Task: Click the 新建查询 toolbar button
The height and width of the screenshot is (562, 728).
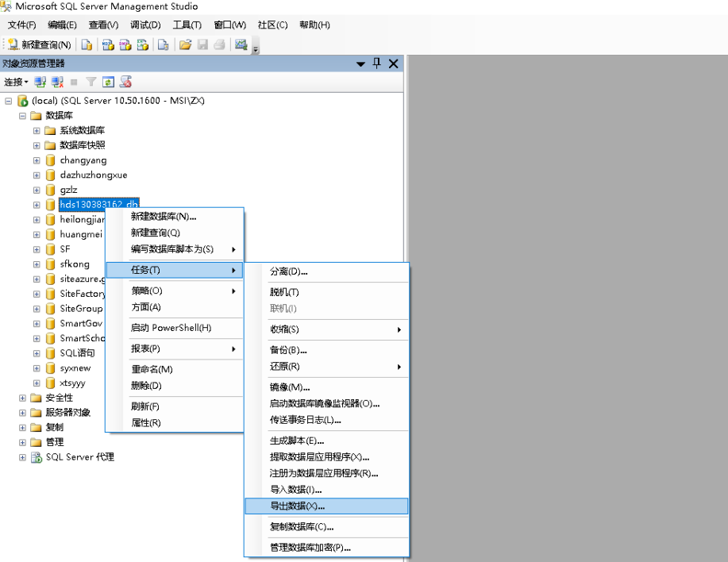Action: click(39, 44)
